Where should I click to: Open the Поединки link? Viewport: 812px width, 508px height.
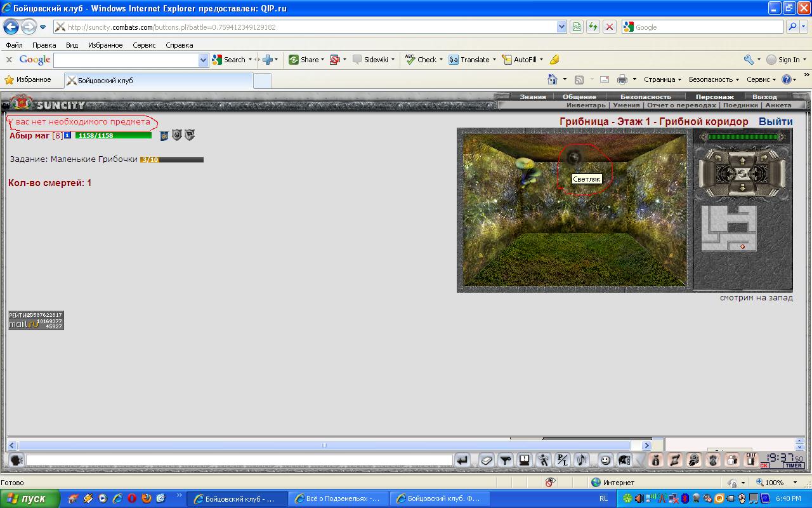click(x=740, y=105)
